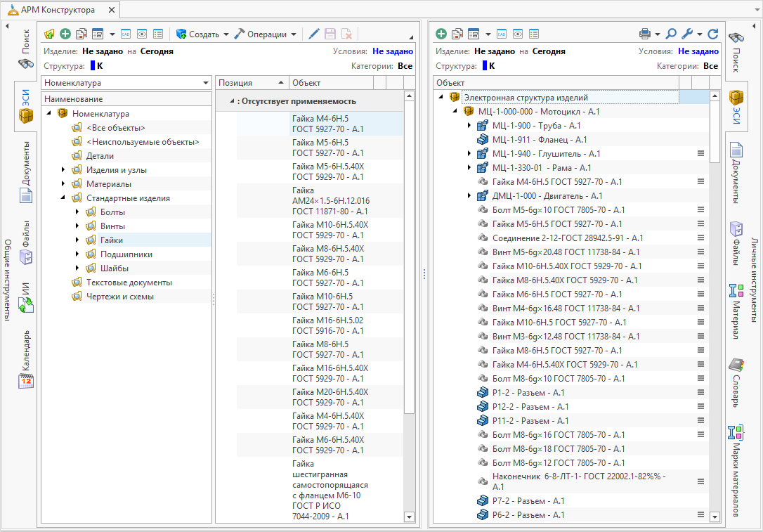
Task: Open the Создать menu
Action: [203, 34]
